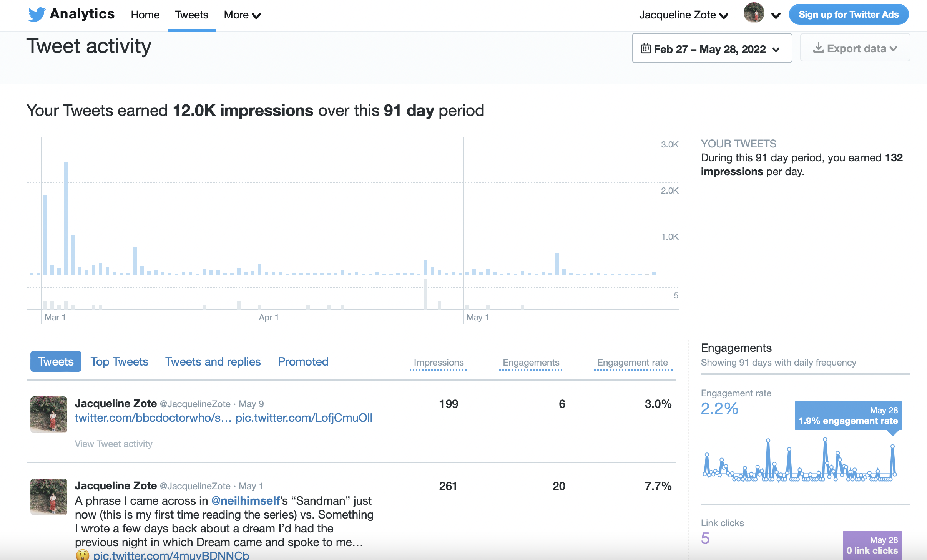
Task: Expand the More menu
Action: click(242, 15)
